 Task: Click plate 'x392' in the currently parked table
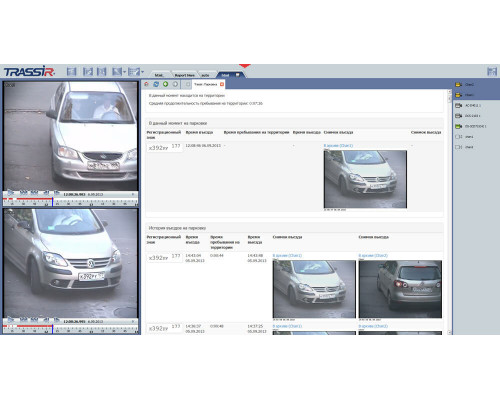coord(165,147)
